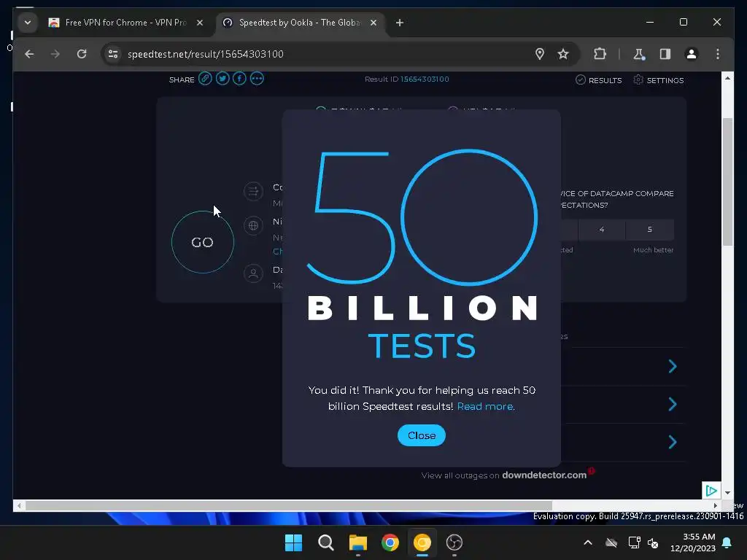Open Chrome Canary from taskbar
747x560 pixels.
422,542
